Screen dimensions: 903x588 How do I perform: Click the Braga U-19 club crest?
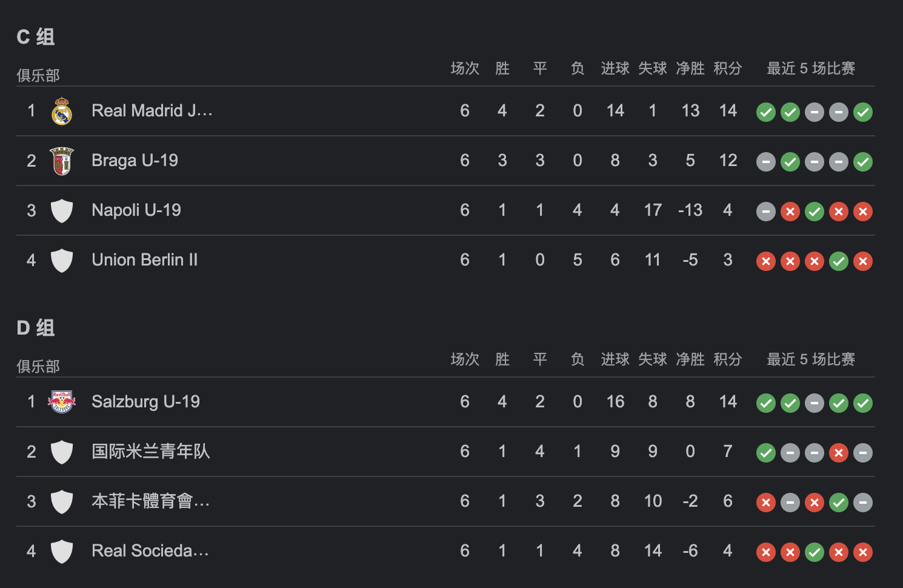(62, 161)
